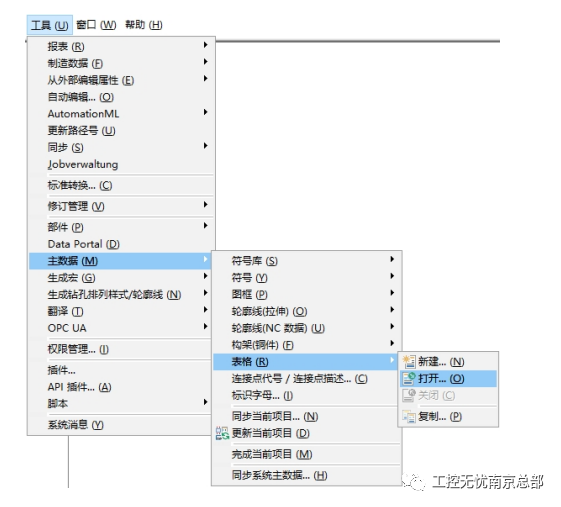This screenshot has width=561, height=507.
Task: Open the 帮助 (H) menu
Action: (x=143, y=25)
